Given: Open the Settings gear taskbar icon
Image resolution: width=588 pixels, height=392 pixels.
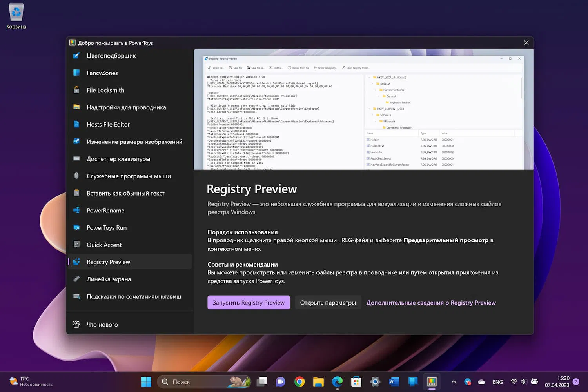Looking at the screenshot, I should [375, 382].
